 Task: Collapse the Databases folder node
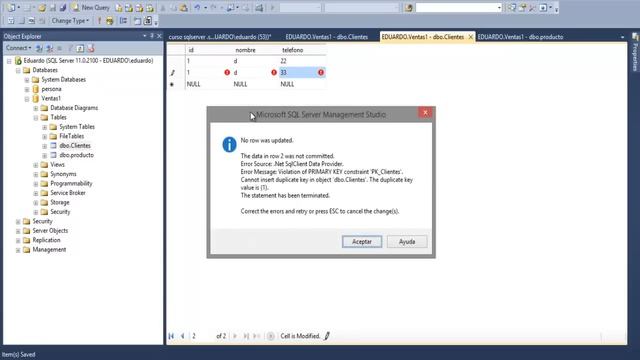pos(18,70)
